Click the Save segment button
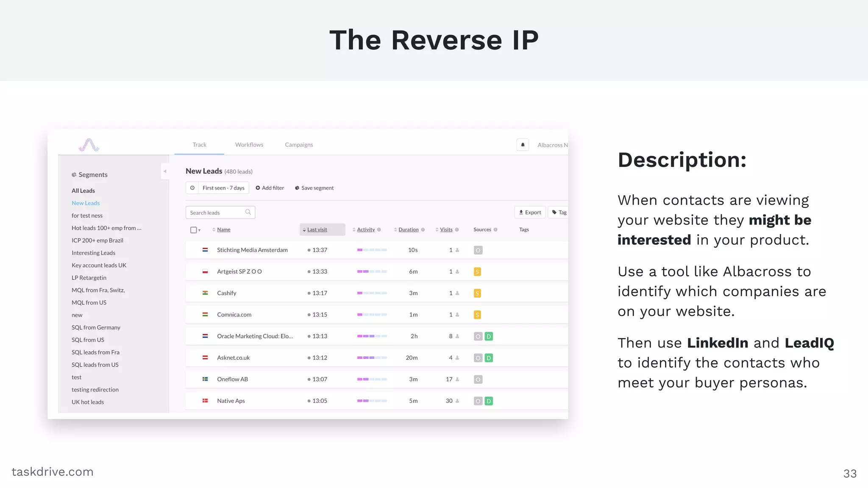This screenshot has height=488, width=868. (314, 188)
